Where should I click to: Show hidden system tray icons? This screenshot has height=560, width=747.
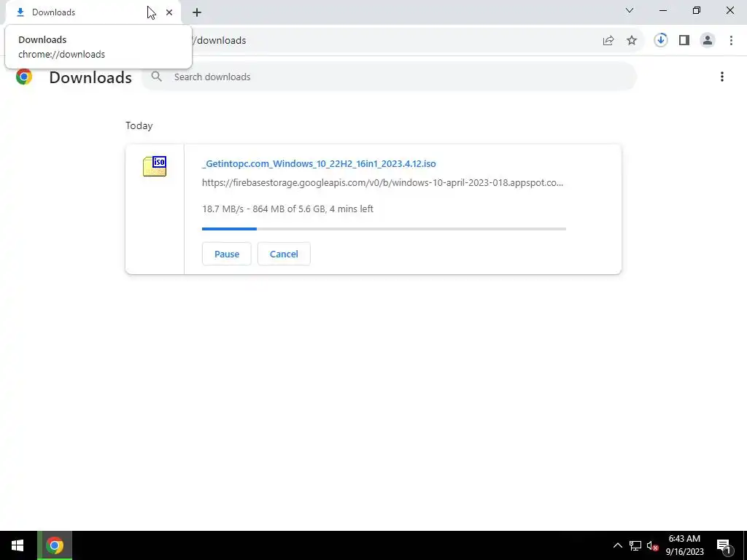click(x=617, y=545)
